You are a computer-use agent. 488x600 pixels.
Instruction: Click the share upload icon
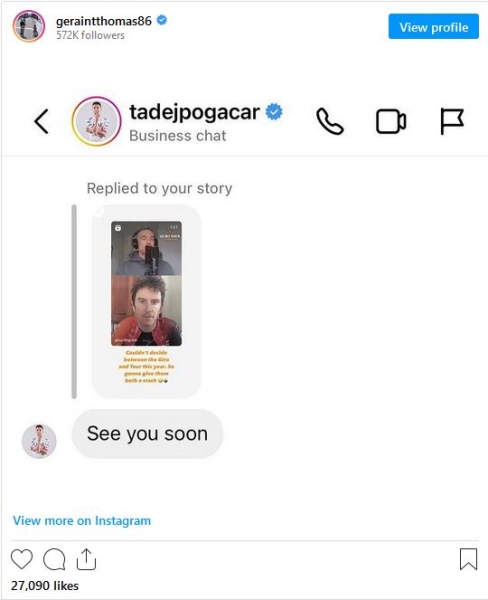pyautogui.click(x=86, y=559)
